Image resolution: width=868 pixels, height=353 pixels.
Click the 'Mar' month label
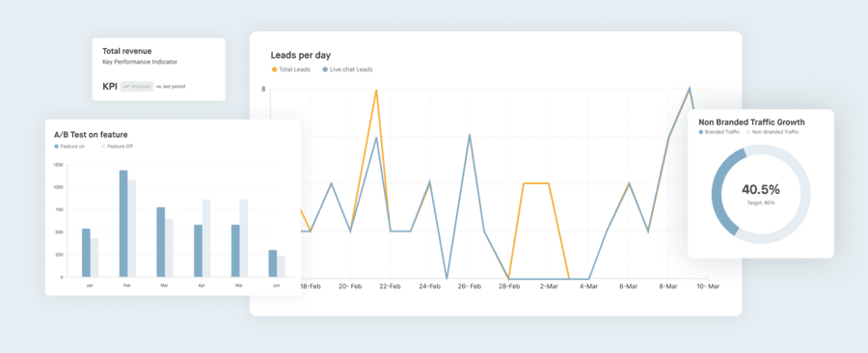164,285
